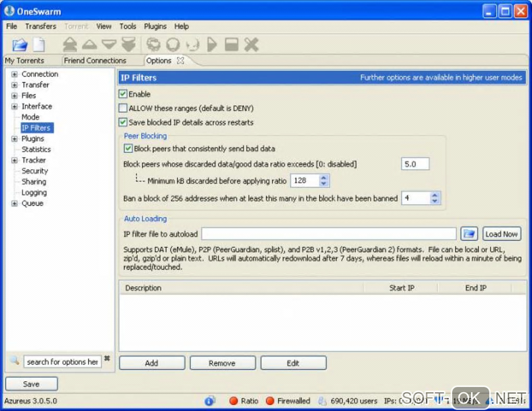Sort by Start IP column header
This screenshot has height=411, width=532.
click(x=401, y=288)
